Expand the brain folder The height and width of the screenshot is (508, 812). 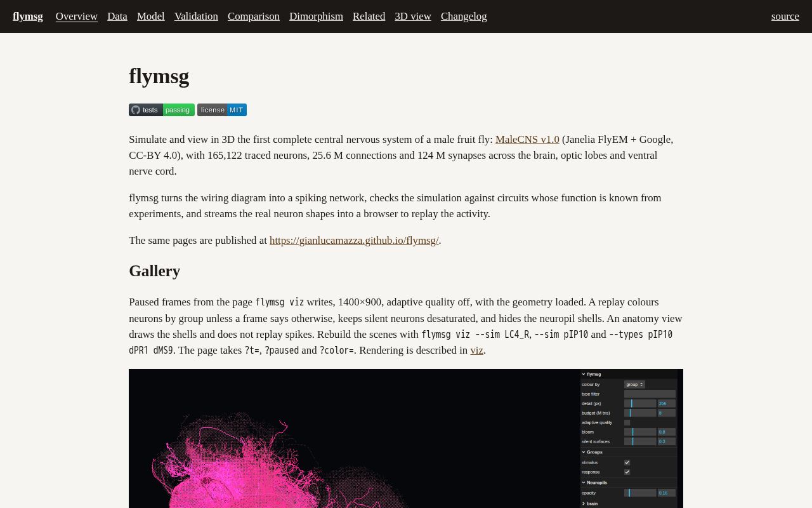629,504
